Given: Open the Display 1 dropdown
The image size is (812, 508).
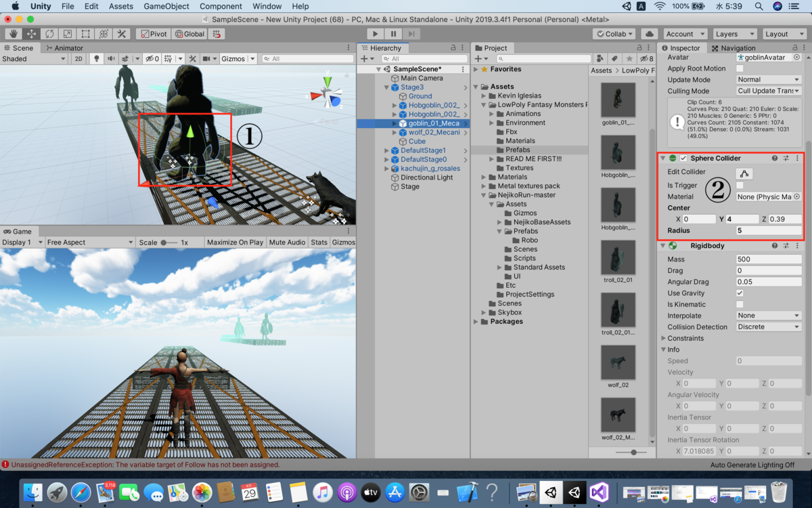Looking at the screenshot, I should coord(22,242).
